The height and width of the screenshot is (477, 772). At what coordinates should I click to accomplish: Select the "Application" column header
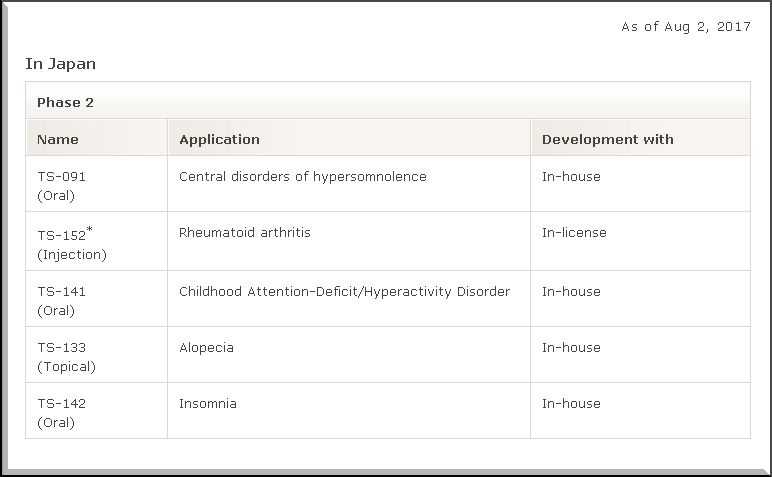[x=219, y=139]
